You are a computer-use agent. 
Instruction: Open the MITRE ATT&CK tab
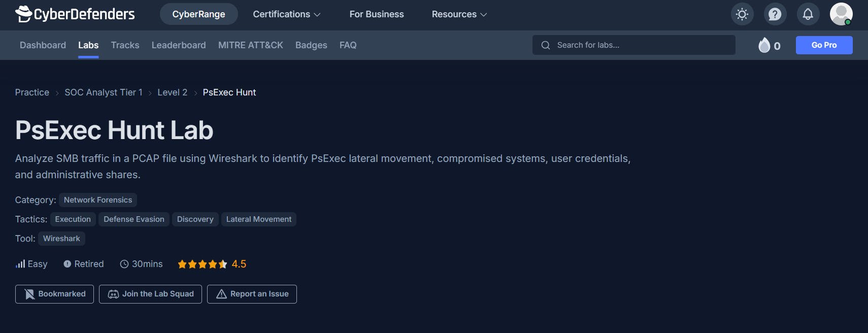(251, 45)
